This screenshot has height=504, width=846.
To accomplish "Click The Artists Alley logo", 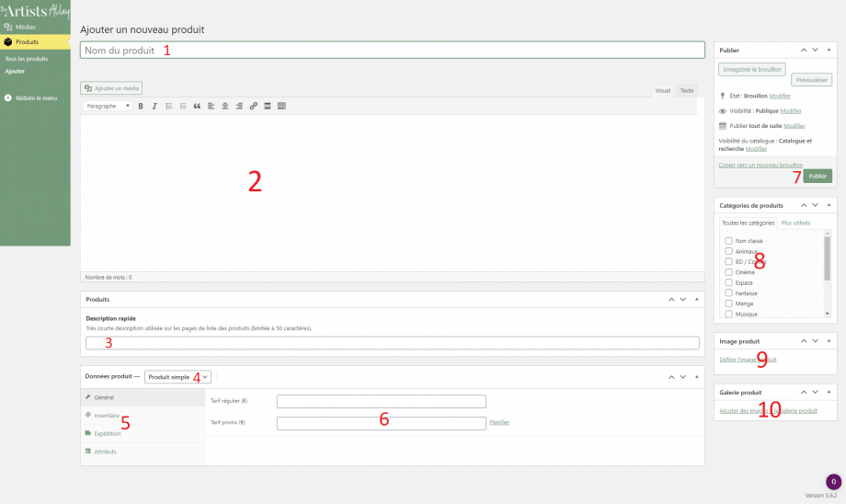I will [x=35, y=11].
